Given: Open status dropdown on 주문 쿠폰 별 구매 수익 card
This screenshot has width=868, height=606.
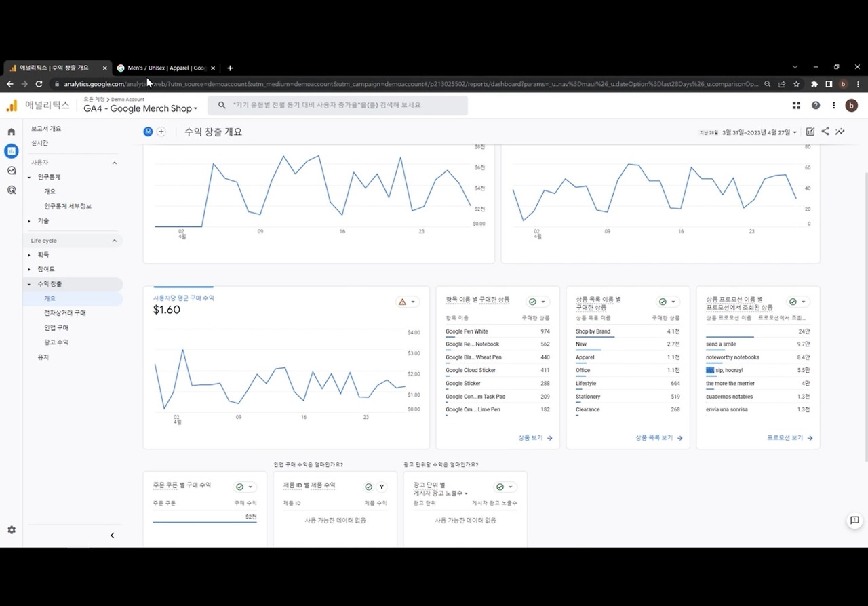Looking at the screenshot, I should (x=245, y=487).
